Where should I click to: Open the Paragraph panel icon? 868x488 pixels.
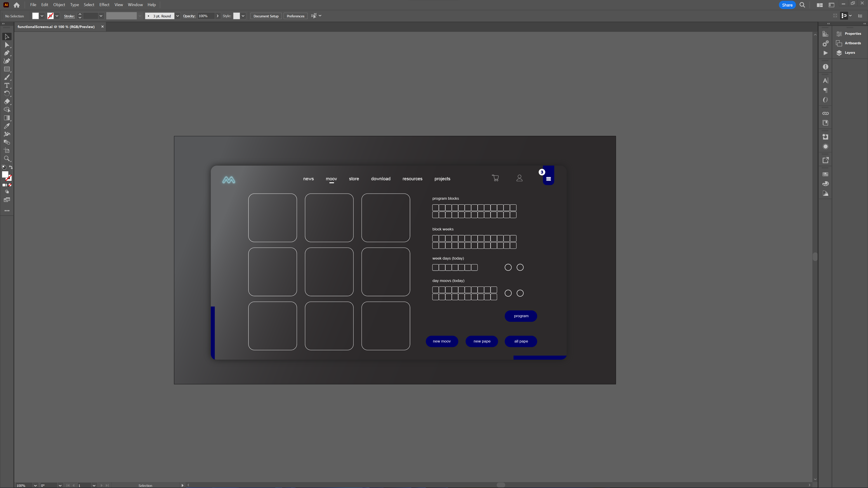click(825, 90)
